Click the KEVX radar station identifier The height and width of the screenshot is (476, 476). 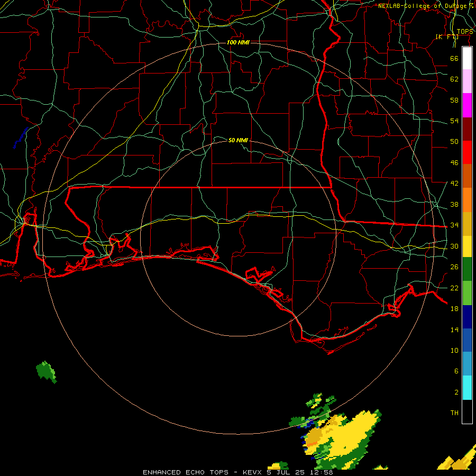(253, 472)
